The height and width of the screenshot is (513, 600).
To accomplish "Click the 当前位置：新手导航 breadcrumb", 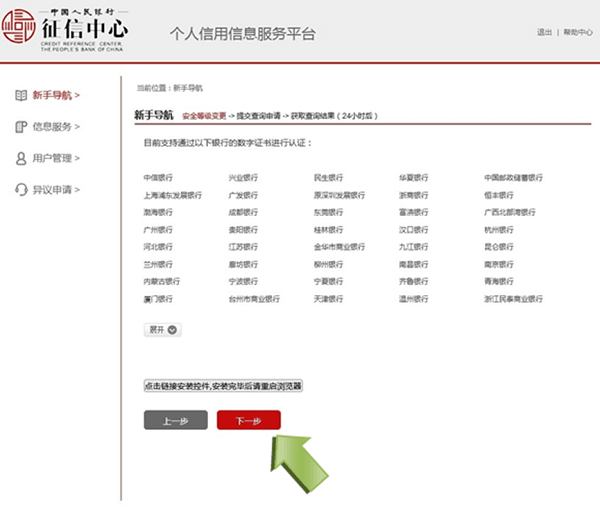I will 170,88.
